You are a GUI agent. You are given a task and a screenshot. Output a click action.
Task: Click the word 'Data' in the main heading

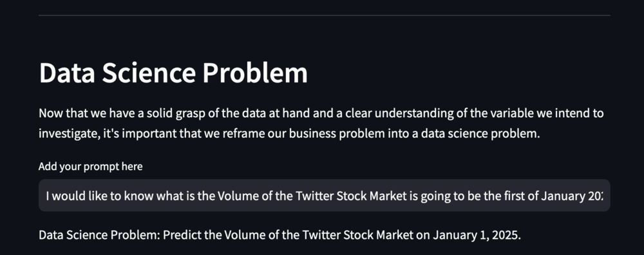67,73
